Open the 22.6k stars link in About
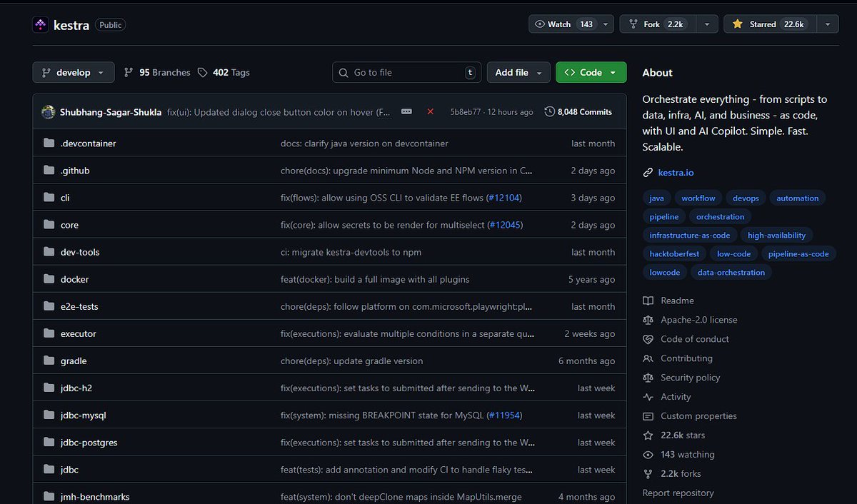This screenshot has height=504, width=857. pos(682,435)
